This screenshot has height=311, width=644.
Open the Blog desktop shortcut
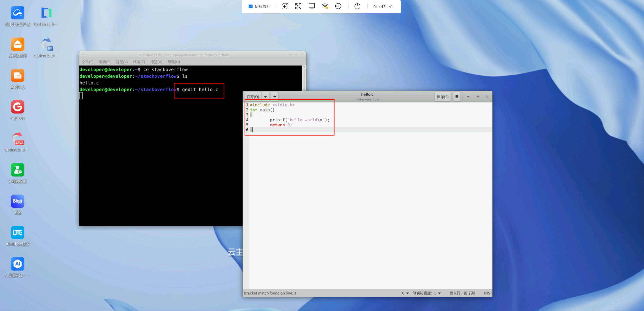[x=17, y=202]
